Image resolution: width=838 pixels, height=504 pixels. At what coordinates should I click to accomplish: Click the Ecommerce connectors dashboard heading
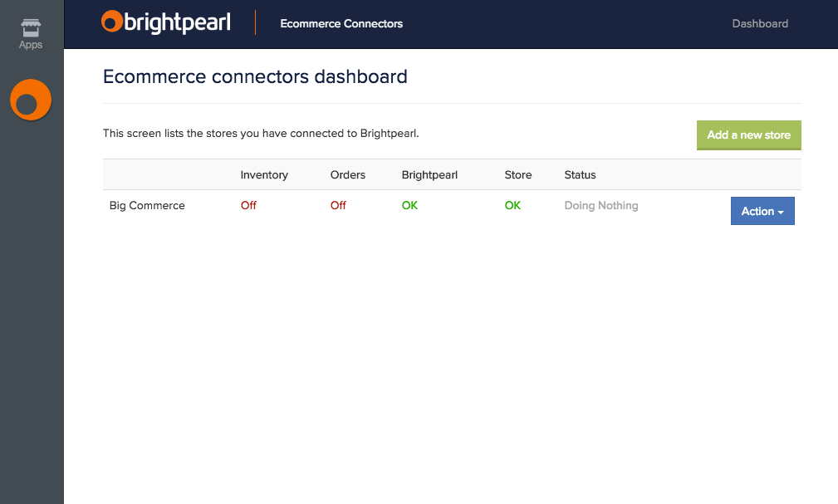click(x=254, y=76)
